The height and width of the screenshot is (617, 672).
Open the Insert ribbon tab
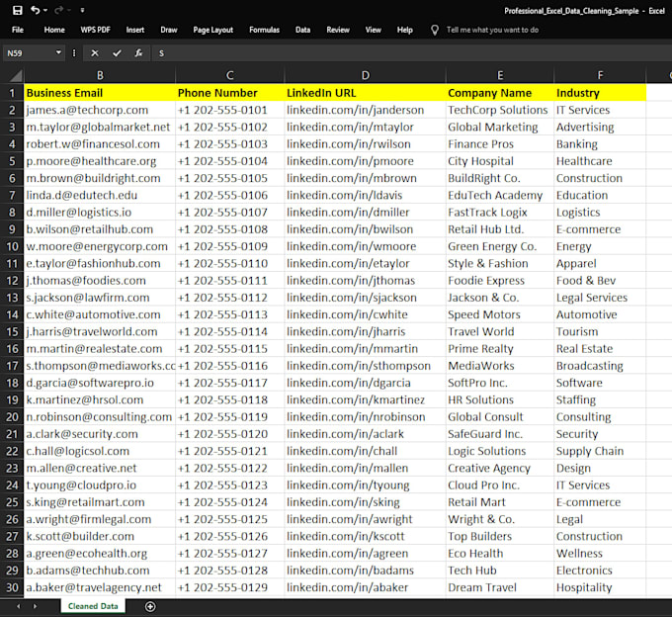(x=135, y=30)
